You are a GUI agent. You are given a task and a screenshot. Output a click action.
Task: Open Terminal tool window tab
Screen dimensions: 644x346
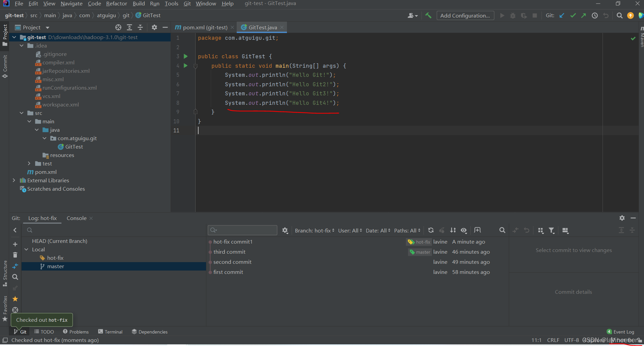tap(110, 332)
